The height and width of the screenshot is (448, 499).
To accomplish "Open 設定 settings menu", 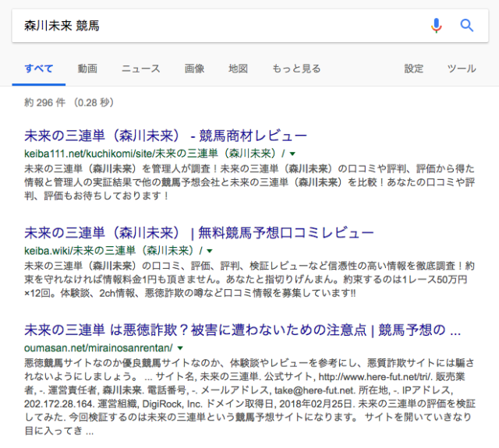I will click(x=414, y=69).
